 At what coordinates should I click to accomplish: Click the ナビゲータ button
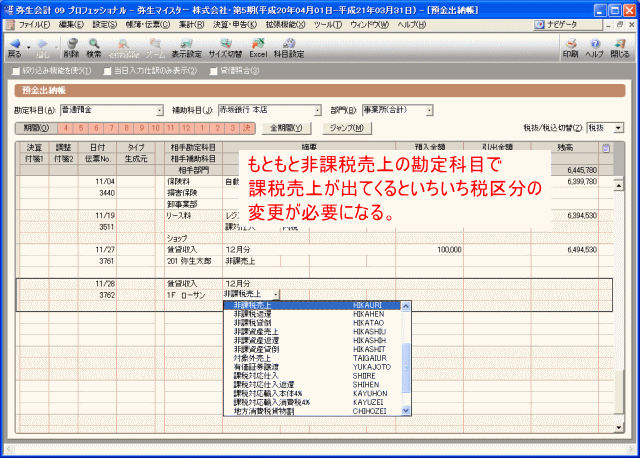568,25
